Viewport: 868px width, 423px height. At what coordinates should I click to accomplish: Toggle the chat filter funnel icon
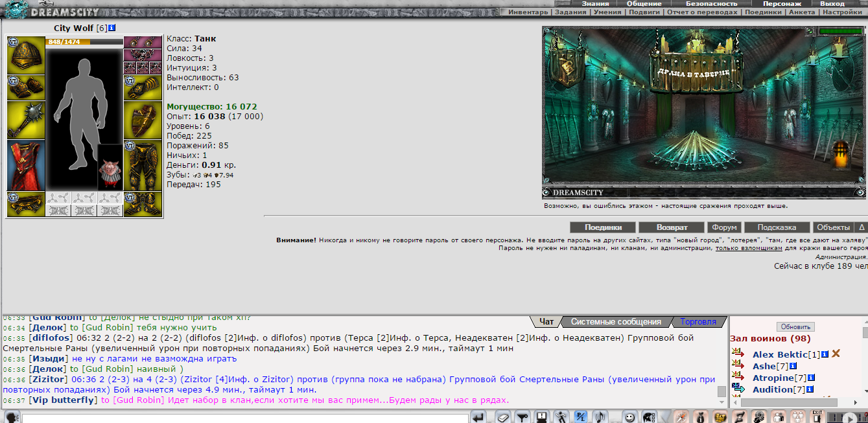tap(522, 417)
